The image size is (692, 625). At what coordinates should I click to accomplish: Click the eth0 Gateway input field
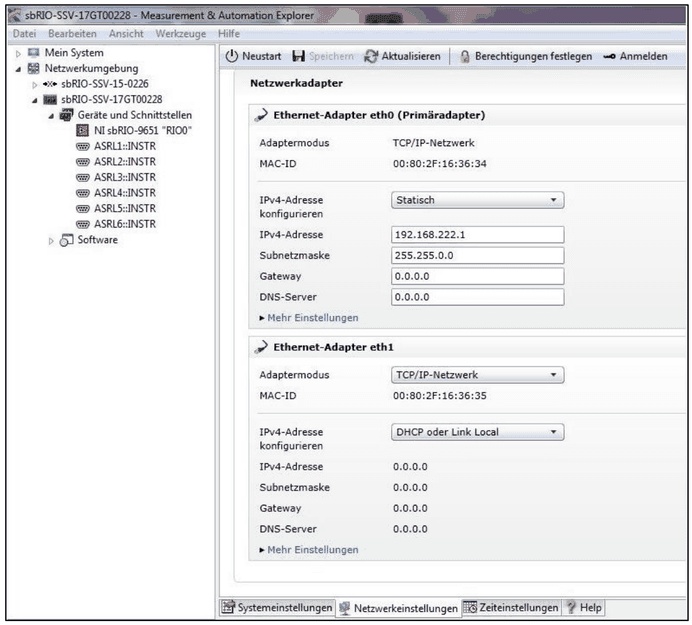[x=478, y=276]
